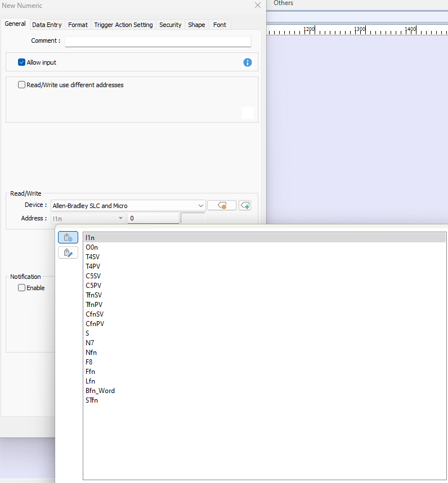Click the address number field showing 0
This screenshot has height=483, width=448.
(153, 218)
